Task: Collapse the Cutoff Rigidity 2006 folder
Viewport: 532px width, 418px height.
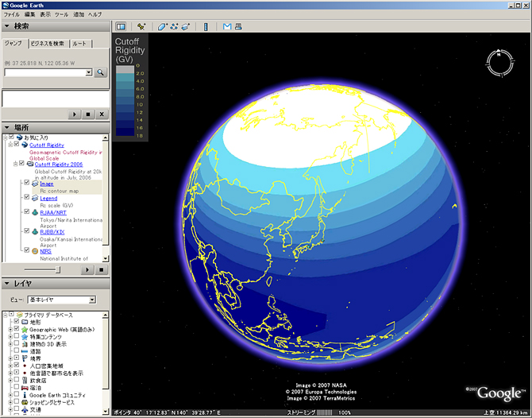Action: [15, 164]
